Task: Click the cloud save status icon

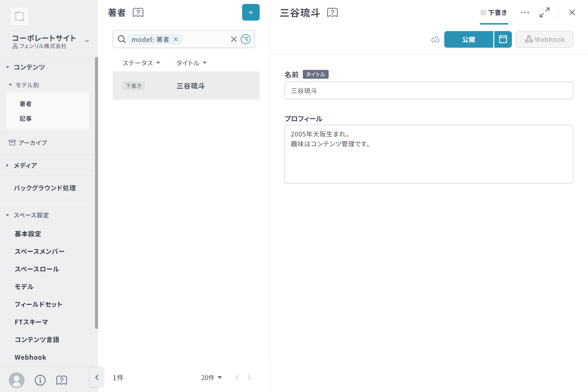Action: coord(435,39)
